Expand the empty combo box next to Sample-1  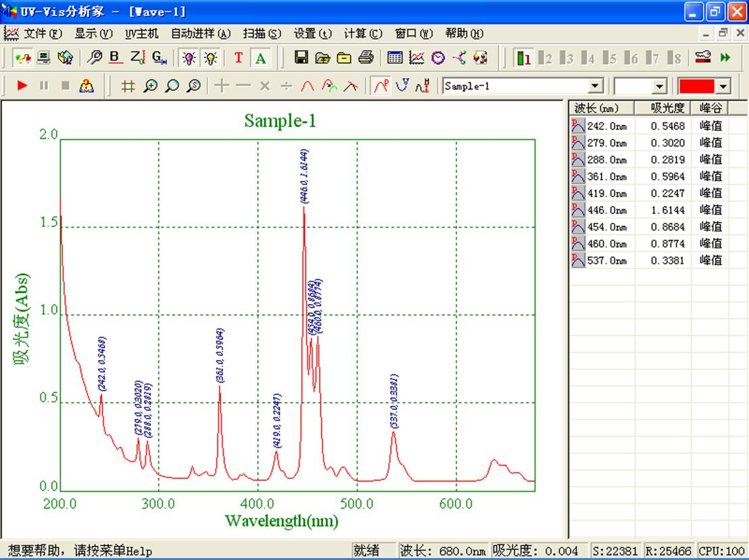659,86
